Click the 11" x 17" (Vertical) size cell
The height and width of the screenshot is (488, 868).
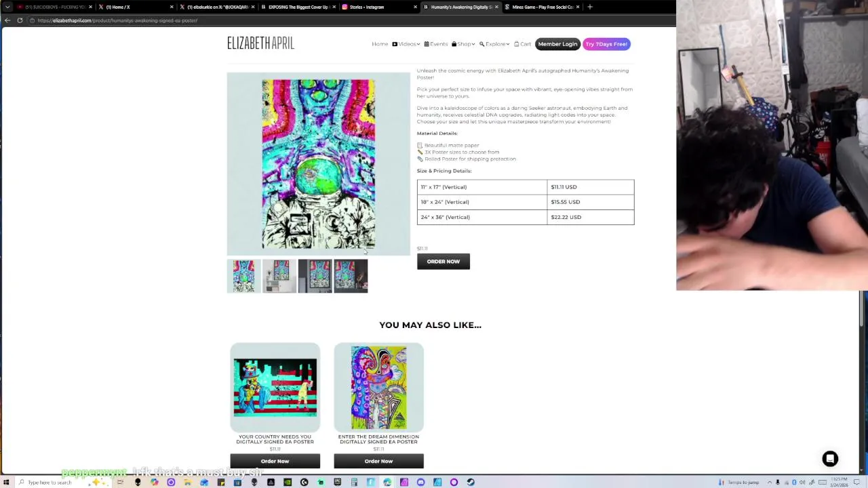482,187
